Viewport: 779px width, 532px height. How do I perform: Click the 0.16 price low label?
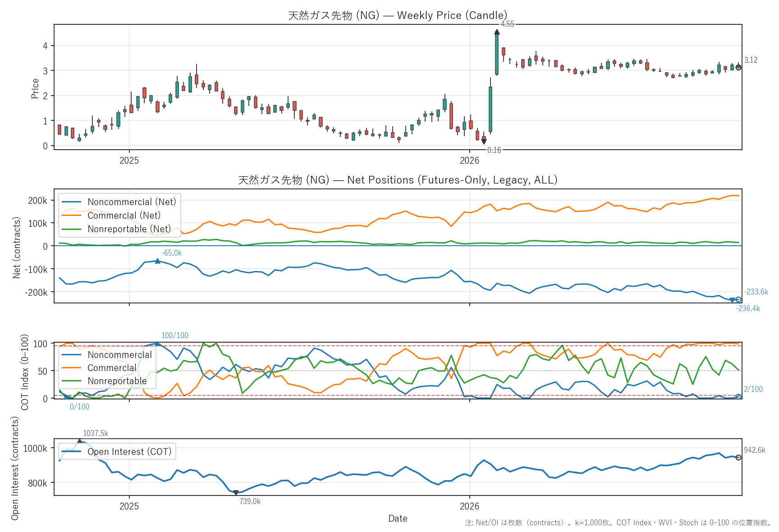(x=494, y=150)
